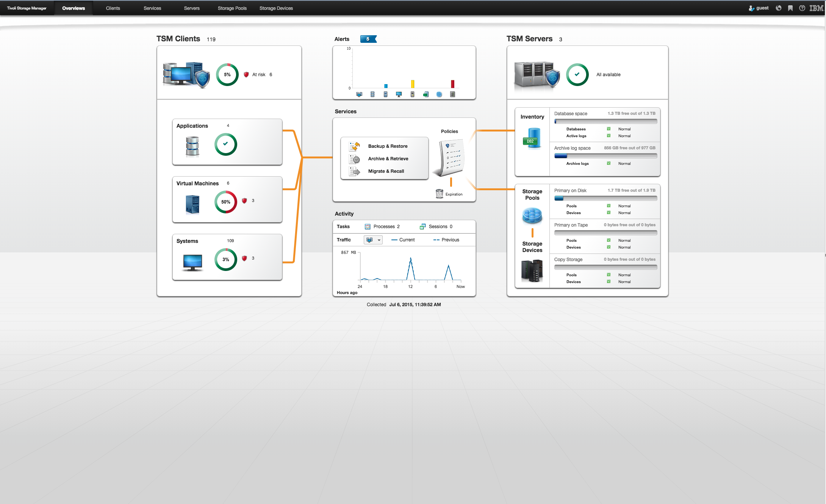Open the Policies document icon
Screen dimensions: 826x504
tap(449, 158)
